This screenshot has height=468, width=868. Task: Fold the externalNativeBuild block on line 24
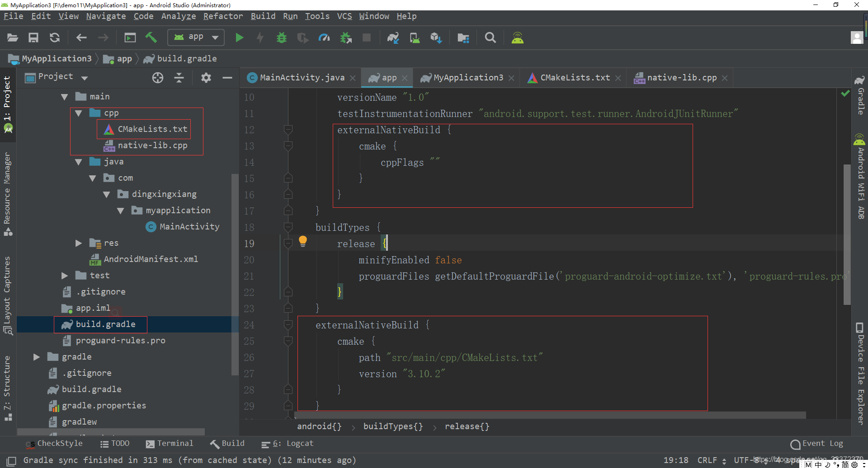pyautogui.click(x=288, y=325)
